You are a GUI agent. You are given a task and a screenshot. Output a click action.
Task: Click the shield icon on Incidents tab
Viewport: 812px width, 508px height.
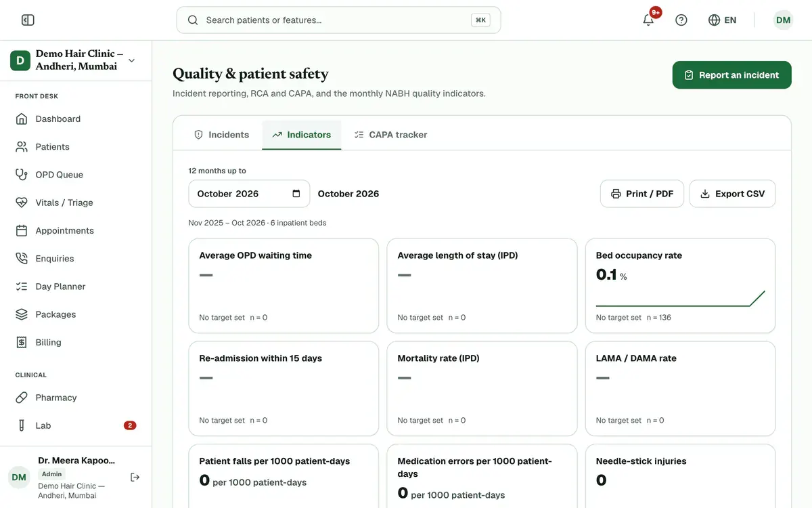tap(198, 135)
